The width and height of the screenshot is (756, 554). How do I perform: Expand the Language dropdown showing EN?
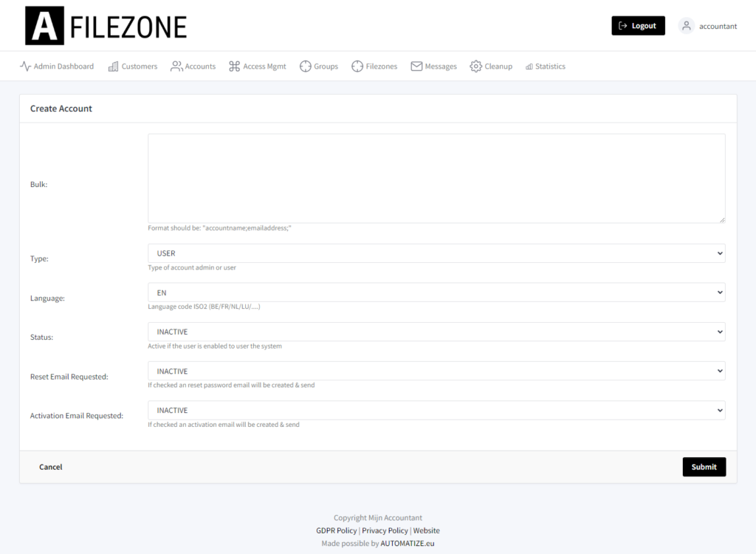tap(436, 293)
